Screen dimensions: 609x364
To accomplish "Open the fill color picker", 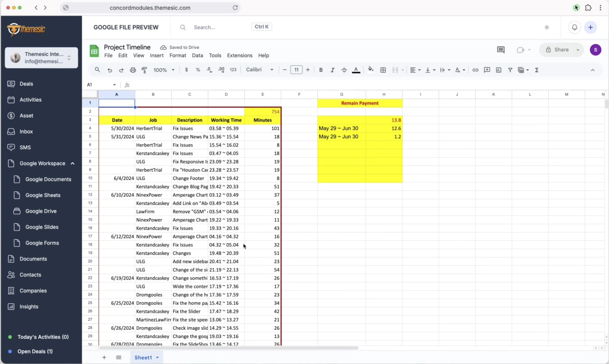I will pos(370,70).
